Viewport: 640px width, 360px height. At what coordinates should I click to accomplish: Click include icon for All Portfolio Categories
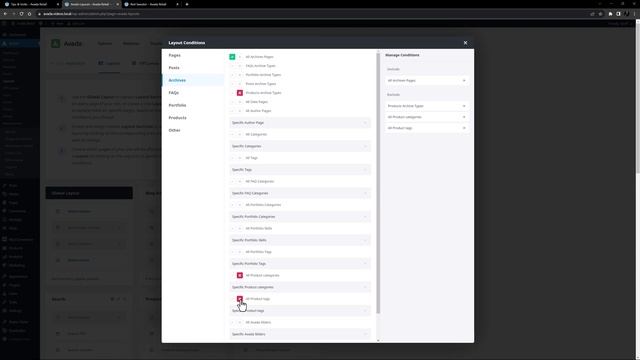(232, 205)
